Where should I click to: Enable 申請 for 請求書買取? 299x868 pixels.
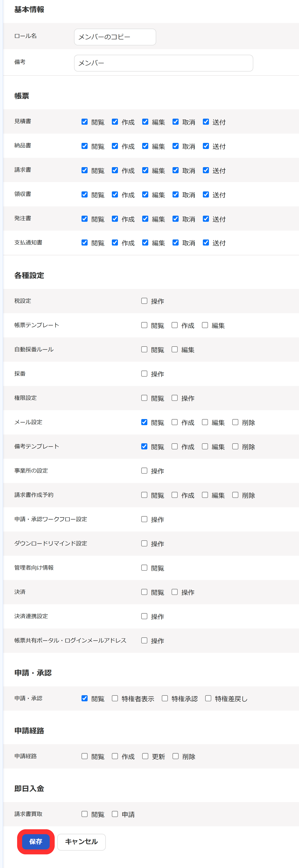click(x=115, y=814)
